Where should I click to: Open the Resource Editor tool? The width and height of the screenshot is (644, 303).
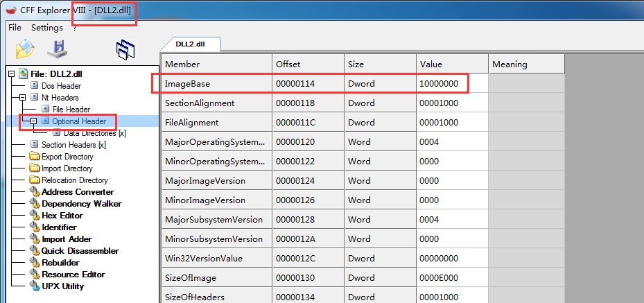click(73, 275)
